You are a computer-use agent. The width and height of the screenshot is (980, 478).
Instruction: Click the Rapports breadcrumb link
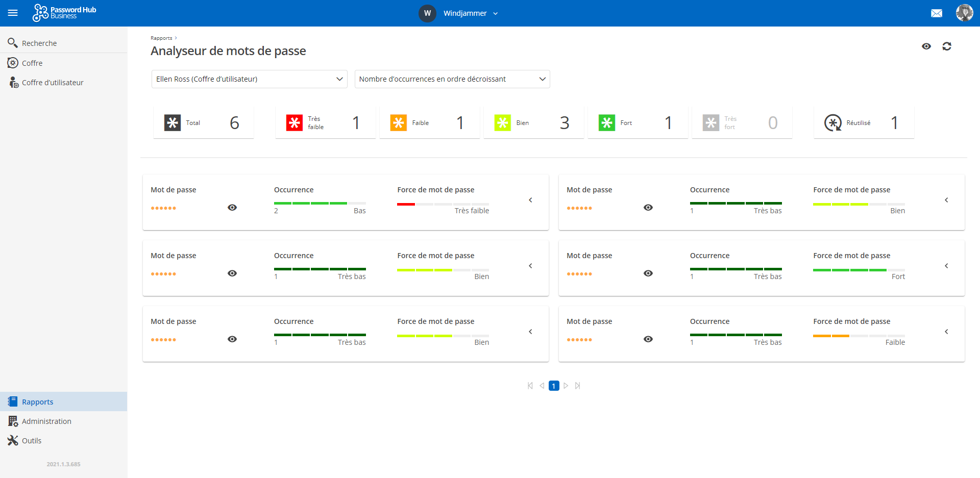[161, 38]
